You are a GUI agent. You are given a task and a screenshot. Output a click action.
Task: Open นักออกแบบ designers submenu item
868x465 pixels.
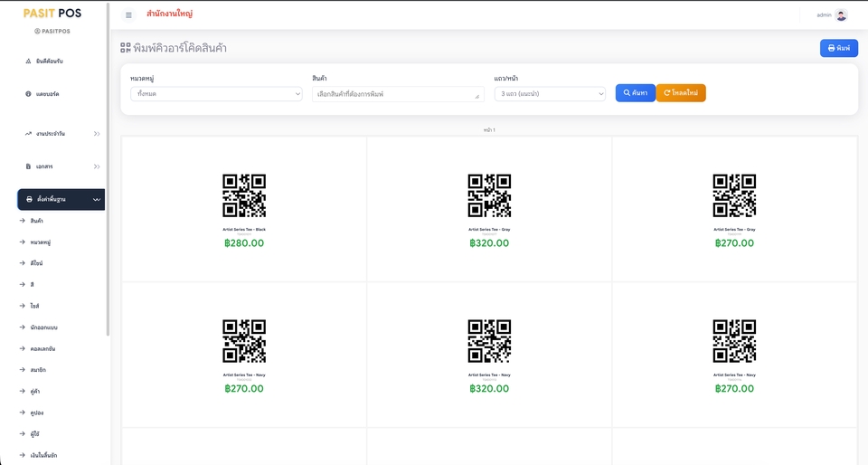click(x=43, y=327)
